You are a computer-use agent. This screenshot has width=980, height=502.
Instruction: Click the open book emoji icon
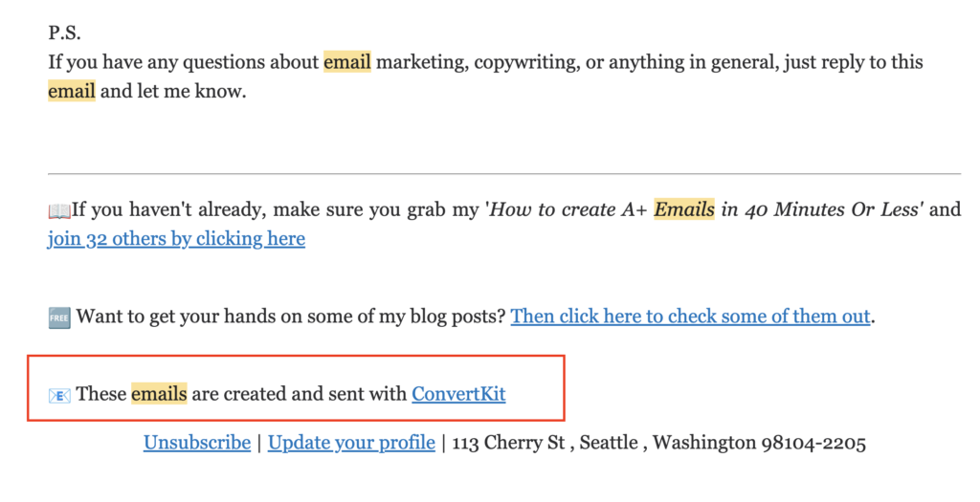[59, 209]
